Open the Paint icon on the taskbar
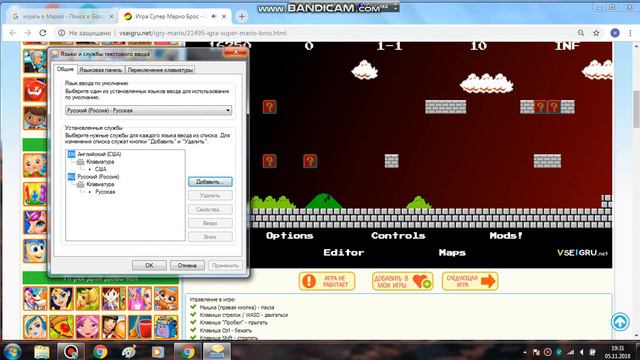Viewport: 640px width, 360px height. (129, 351)
